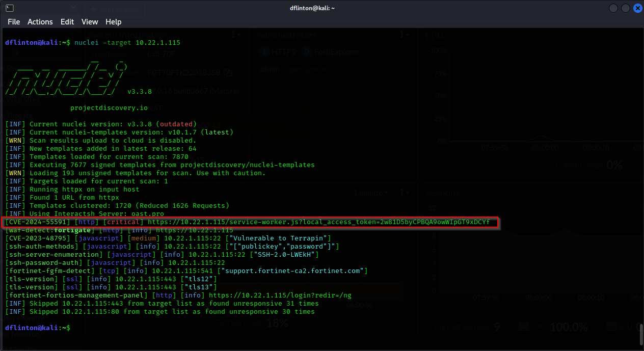
Task: Click the projectdiscovery.io banner text
Action: pos(109,108)
